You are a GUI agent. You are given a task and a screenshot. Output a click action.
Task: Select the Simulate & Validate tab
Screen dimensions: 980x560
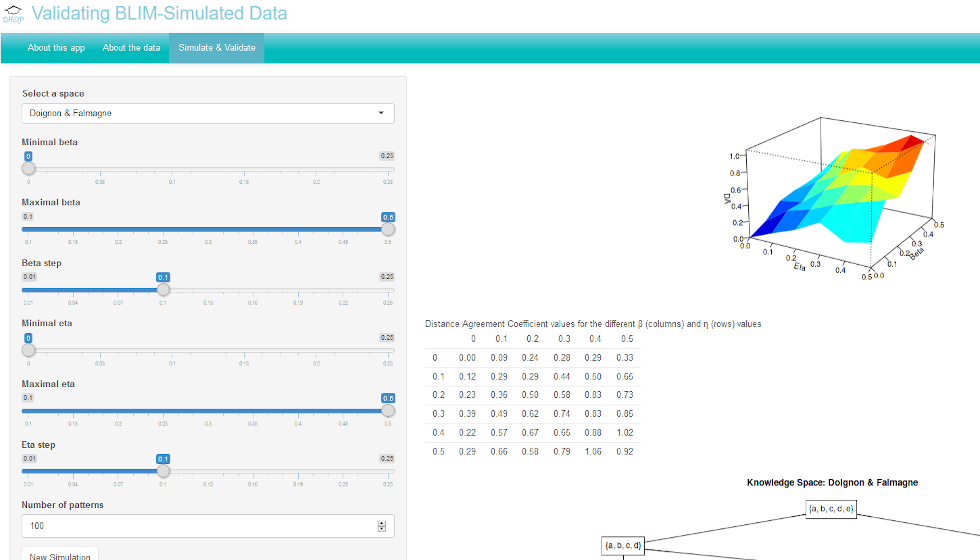(217, 48)
